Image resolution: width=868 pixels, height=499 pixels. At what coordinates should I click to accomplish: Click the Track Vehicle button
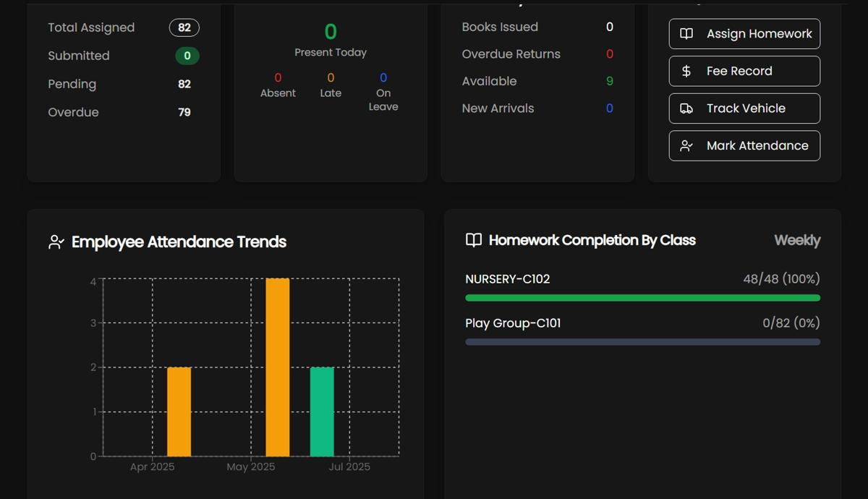tap(744, 108)
